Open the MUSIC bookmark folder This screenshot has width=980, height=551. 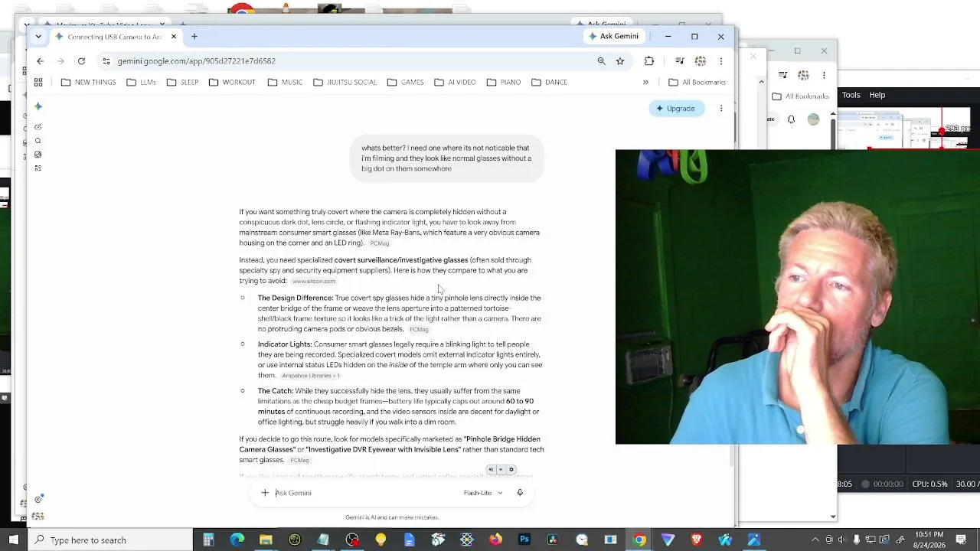[285, 83]
